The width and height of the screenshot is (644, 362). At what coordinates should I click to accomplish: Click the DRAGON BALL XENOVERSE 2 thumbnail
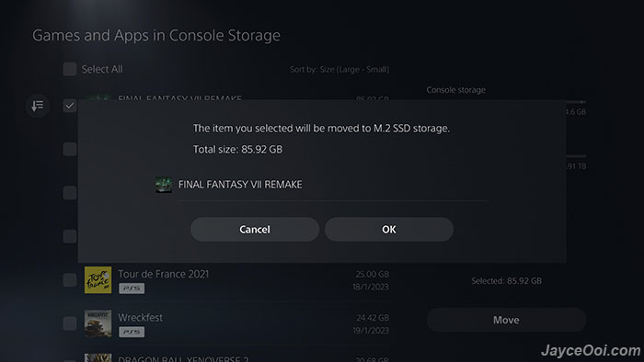click(x=98, y=357)
